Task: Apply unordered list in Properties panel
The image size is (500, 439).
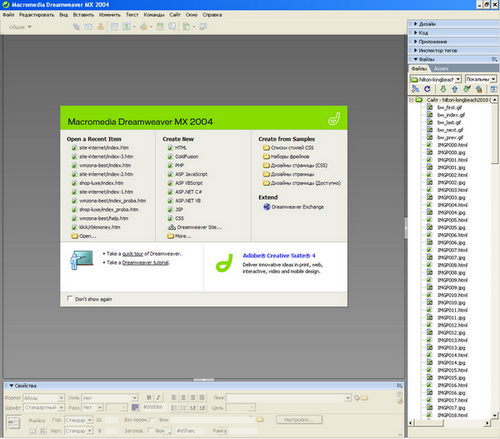Action: pos(174,408)
